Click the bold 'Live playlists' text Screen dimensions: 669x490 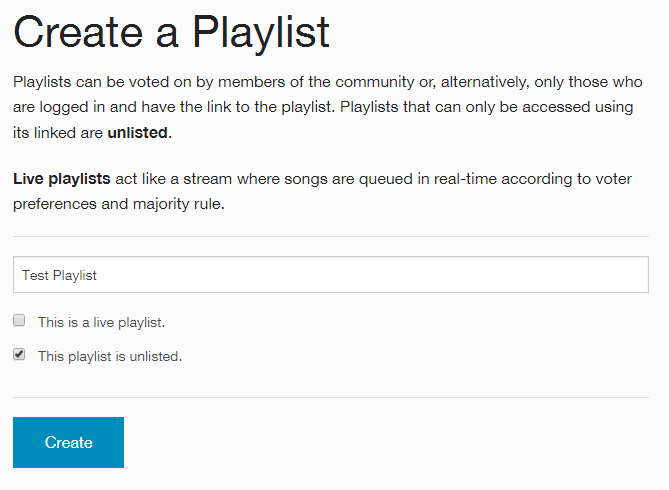tap(61, 180)
